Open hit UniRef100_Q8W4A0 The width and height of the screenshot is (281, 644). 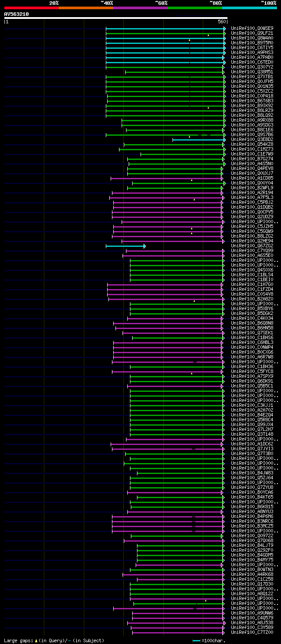click(x=252, y=38)
